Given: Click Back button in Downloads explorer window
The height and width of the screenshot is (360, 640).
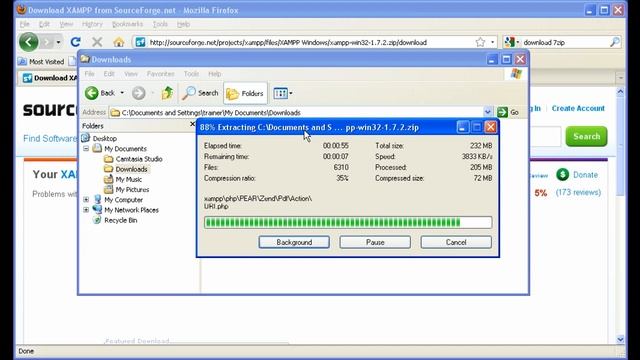Looking at the screenshot, I should tap(100, 93).
